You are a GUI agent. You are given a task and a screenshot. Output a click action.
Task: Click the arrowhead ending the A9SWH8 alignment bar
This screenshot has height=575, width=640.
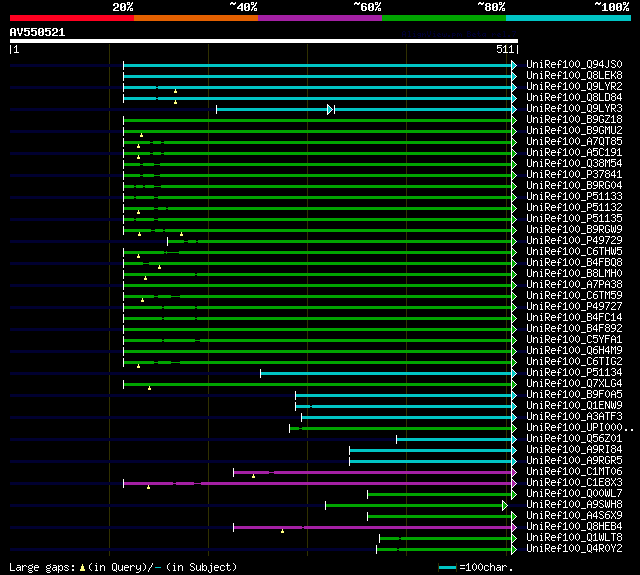505,506
